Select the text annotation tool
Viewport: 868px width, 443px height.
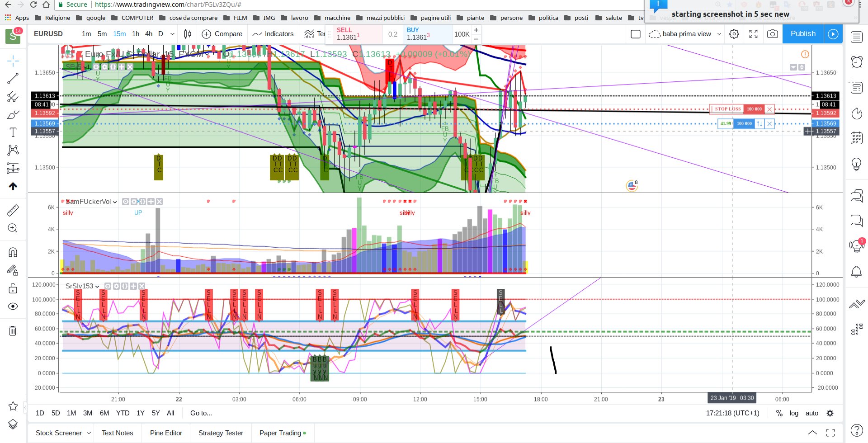[13, 132]
